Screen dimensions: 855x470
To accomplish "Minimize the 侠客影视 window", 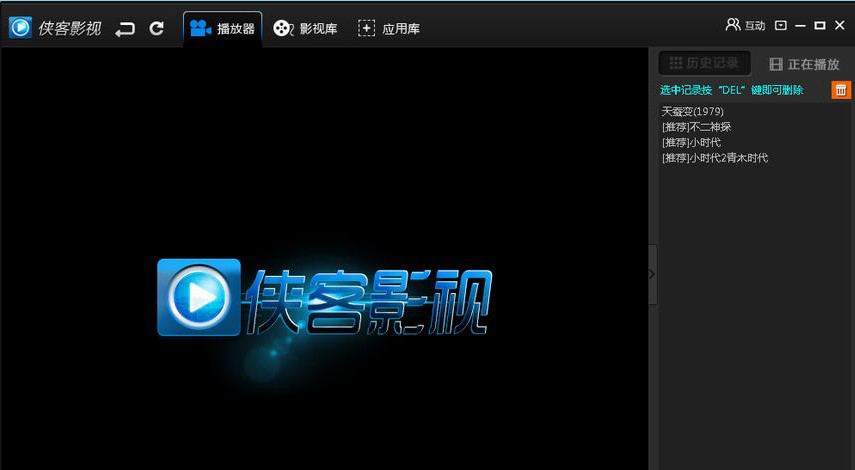I will pyautogui.click(x=800, y=26).
